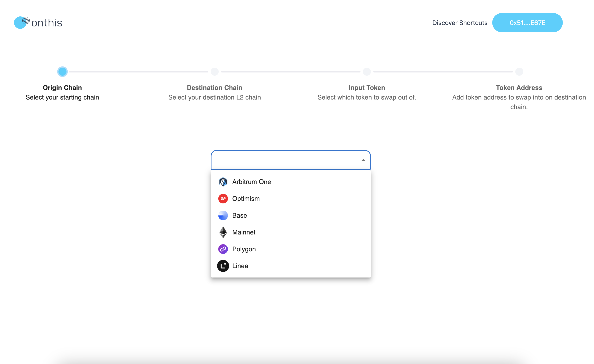Select Linea in the chain list
The image size is (594, 364).
coord(240,266)
